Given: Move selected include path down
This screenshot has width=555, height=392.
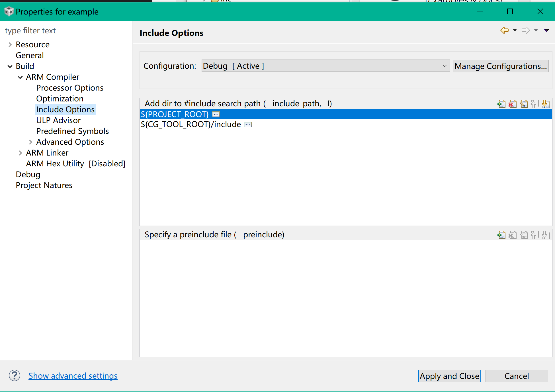Looking at the screenshot, I should [545, 104].
